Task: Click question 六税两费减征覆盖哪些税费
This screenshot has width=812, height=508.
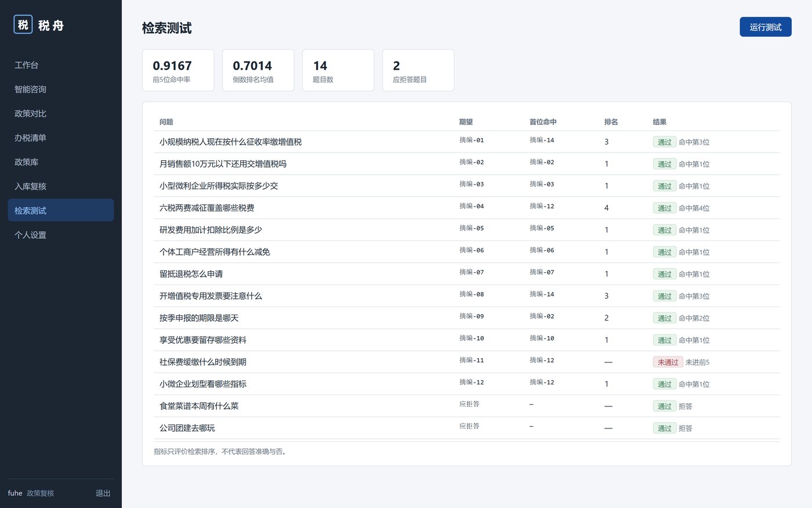Action: pos(207,208)
